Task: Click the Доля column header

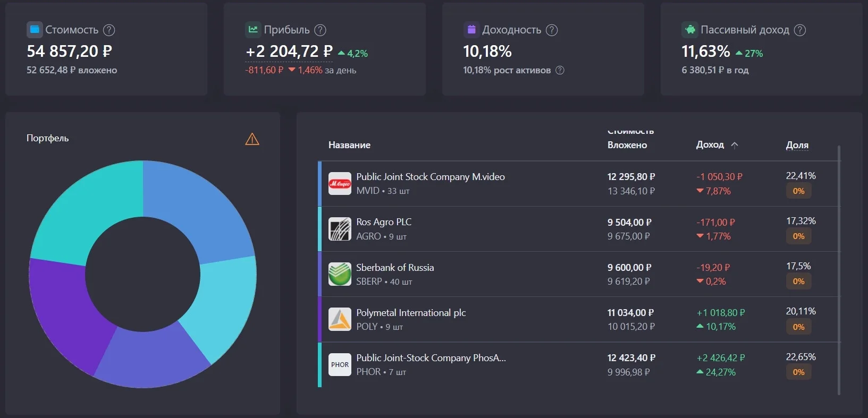Action: (x=797, y=145)
